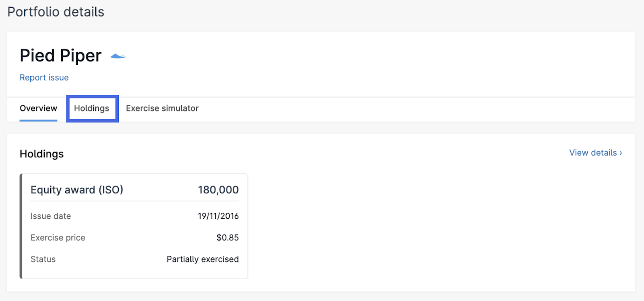Click the gray accent bar on equity card
Screen dimensions: 644x301
pyautogui.click(x=21, y=226)
